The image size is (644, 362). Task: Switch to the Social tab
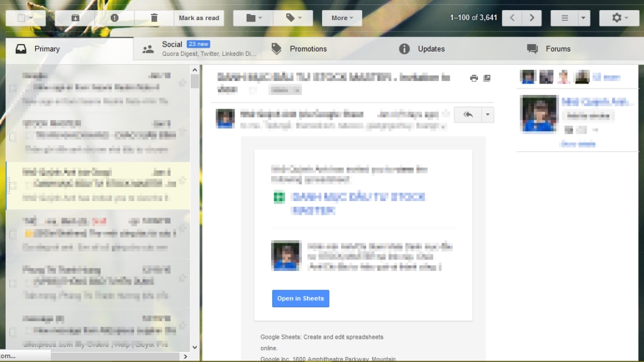(x=197, y=49)
